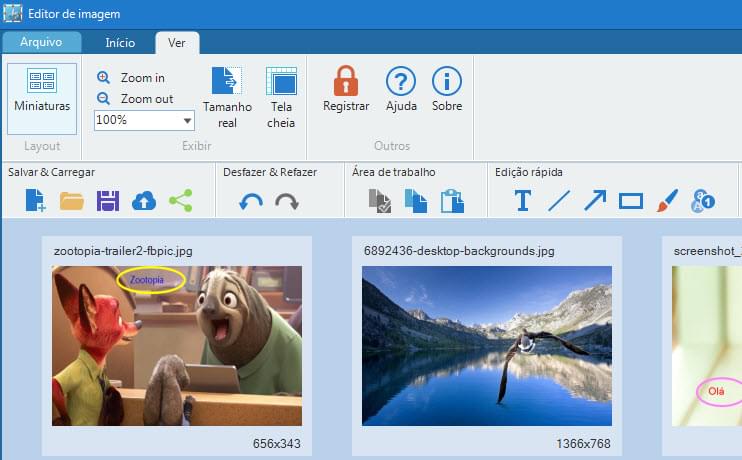This screenshot has width=742, height=460.
Task: Create a new file with the plus-document icon
Action: click(x=35, y=201)
